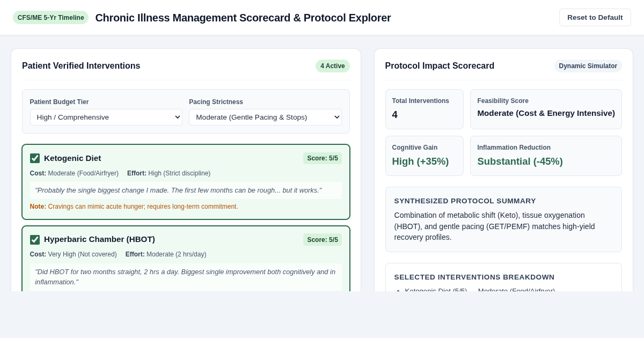This screenshot has height=338, width=644.
Task: Uncheck the Ketogenic Diet checkbox
Action: (35, 158)
